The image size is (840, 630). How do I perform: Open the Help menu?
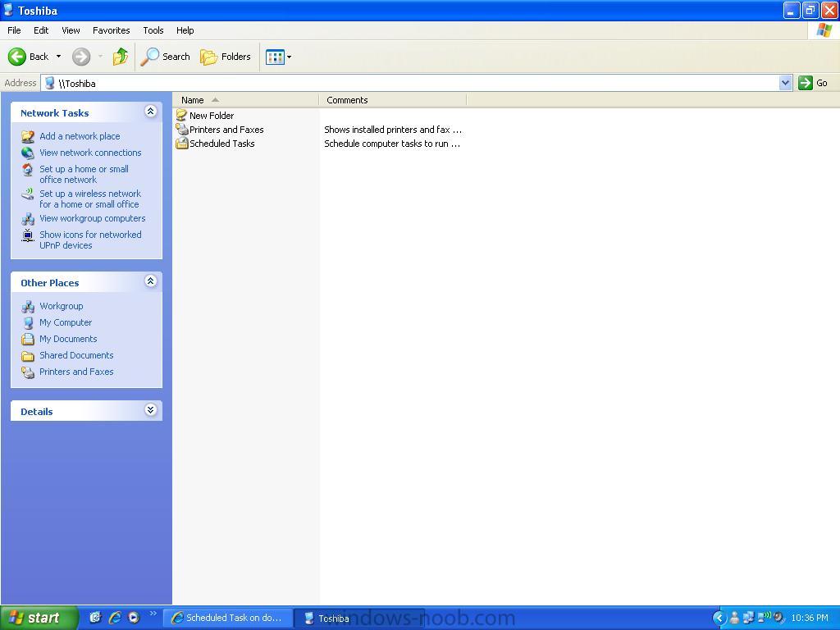(x=185, y=30)
